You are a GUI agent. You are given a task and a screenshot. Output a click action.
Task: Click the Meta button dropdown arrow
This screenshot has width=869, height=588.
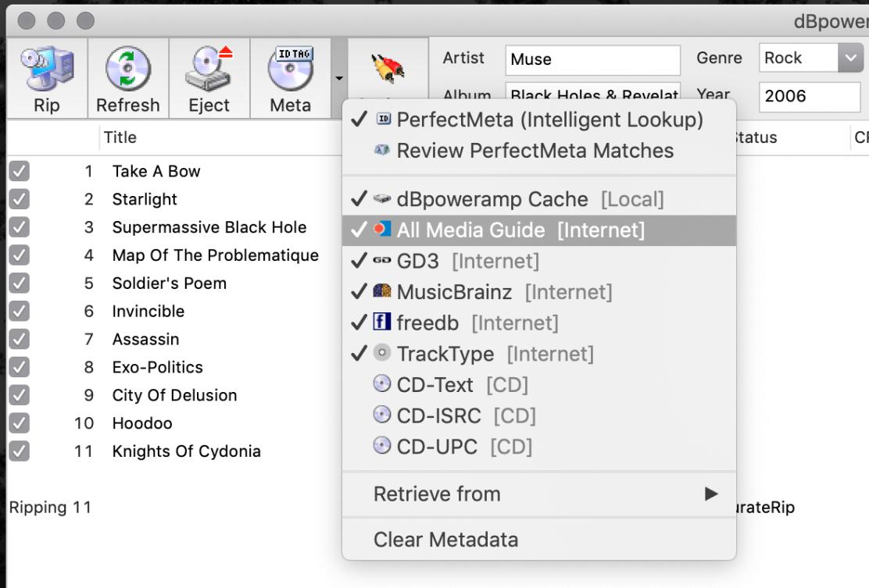(x=338, y=78)
